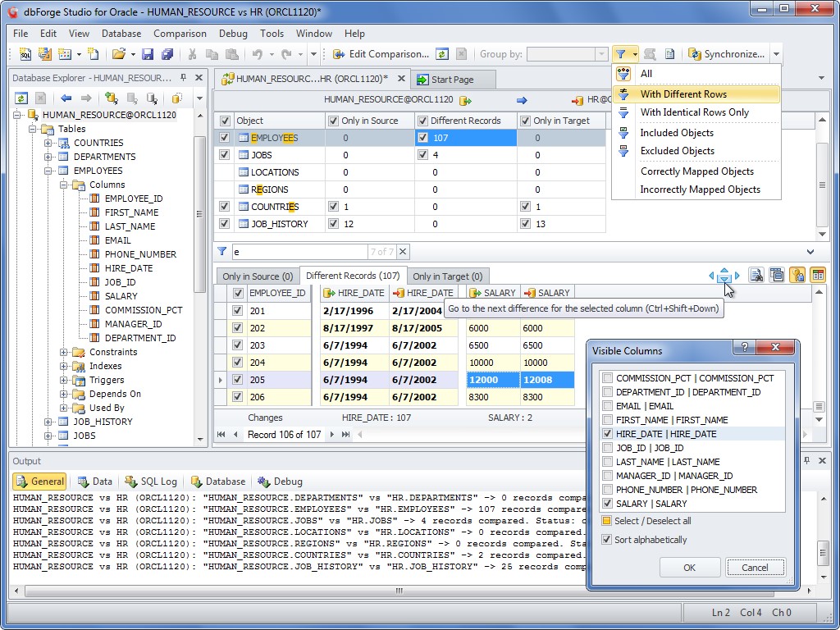Click the Undo icon in toolbar
Screen dimensions: 840x630
(257, 54)
